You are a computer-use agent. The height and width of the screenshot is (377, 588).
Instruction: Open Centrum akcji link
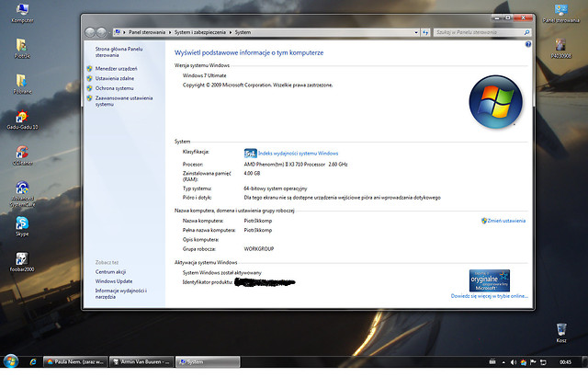coord(110,272)
